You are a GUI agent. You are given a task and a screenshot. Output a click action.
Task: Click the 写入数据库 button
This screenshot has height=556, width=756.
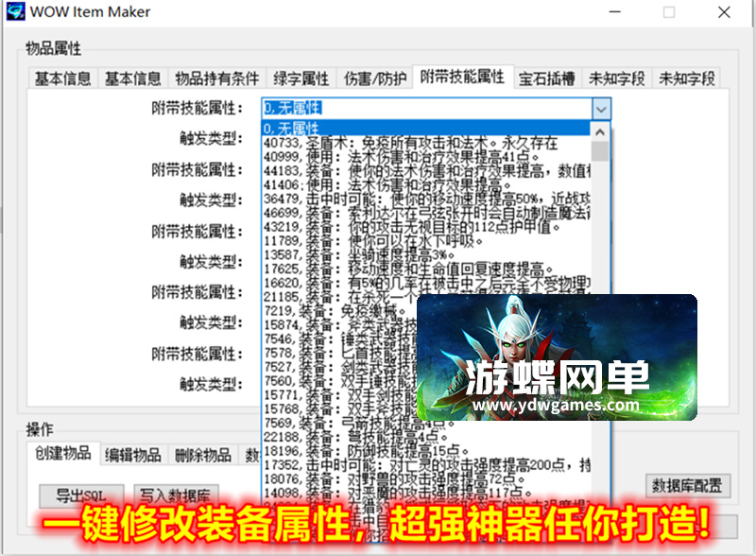[x=176, y=495]
